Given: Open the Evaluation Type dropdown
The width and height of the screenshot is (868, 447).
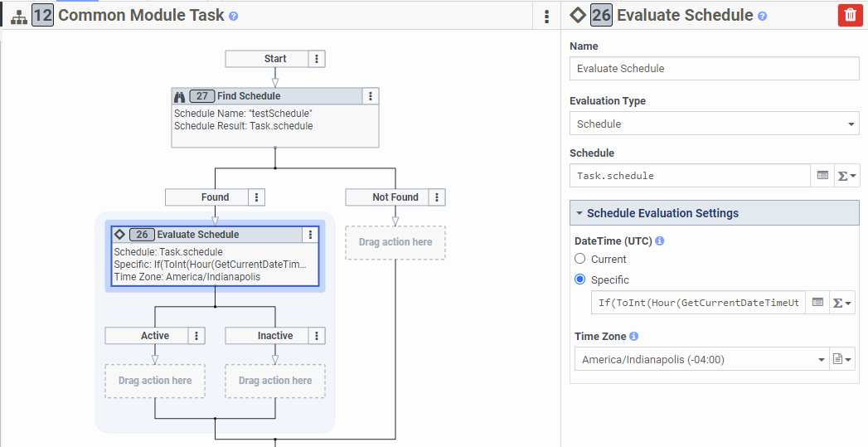Looking at the screenshot, I should [x=714, y=124].
